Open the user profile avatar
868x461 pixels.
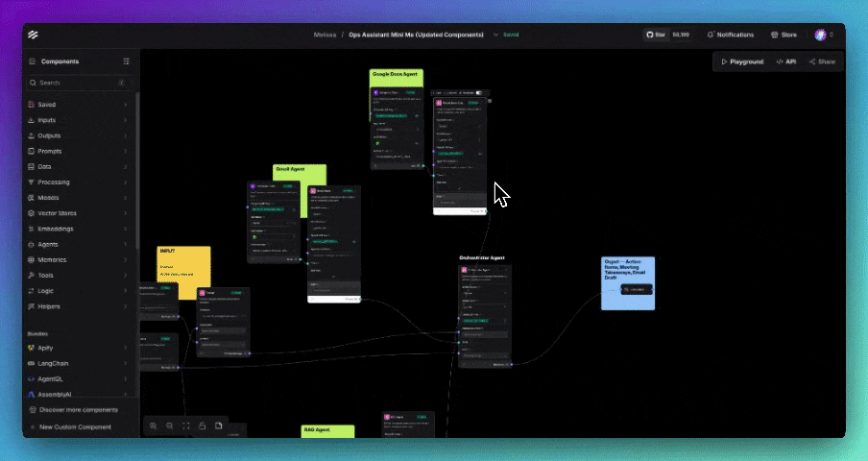click(x=820, y=35)
